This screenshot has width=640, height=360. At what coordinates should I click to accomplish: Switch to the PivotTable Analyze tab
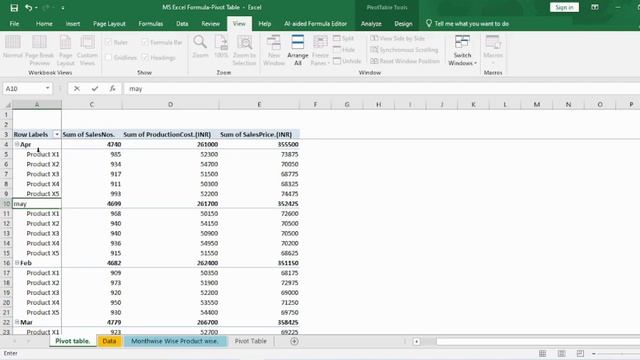tap(371, 24)
